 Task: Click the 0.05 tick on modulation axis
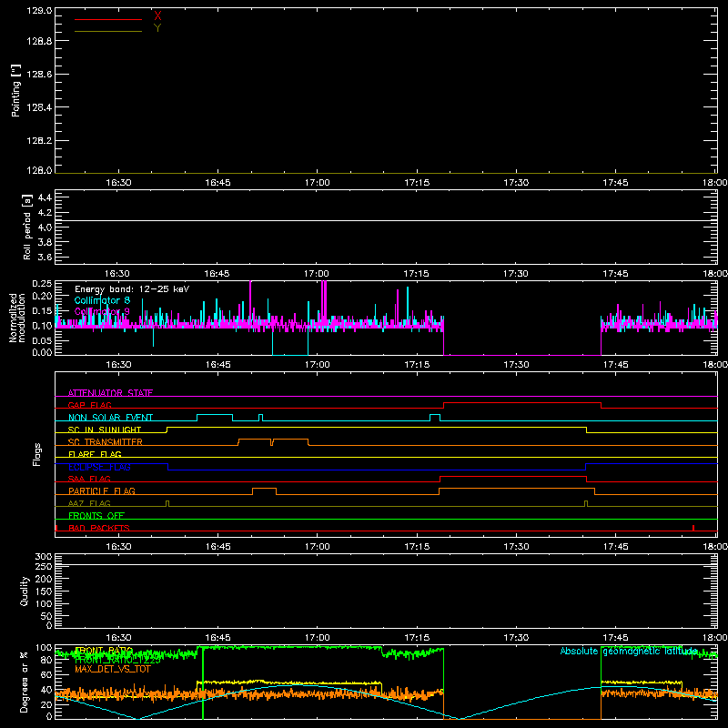tap(42, 340)
